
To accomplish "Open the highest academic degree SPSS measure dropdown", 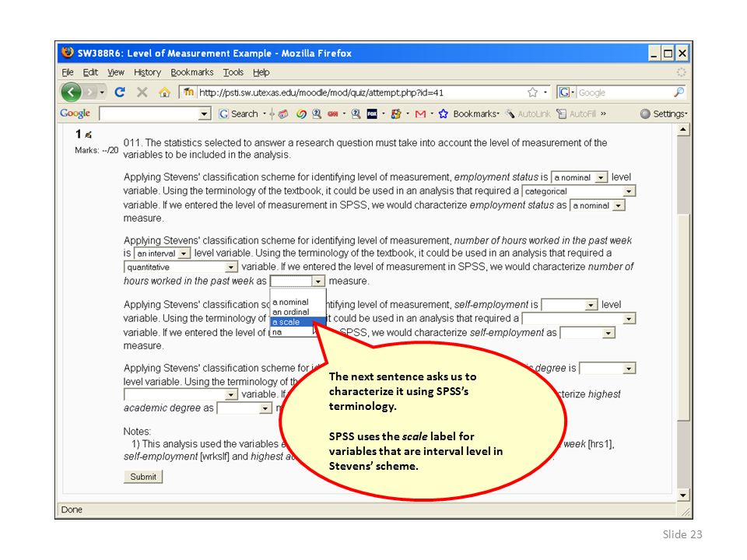I will 244,408.
